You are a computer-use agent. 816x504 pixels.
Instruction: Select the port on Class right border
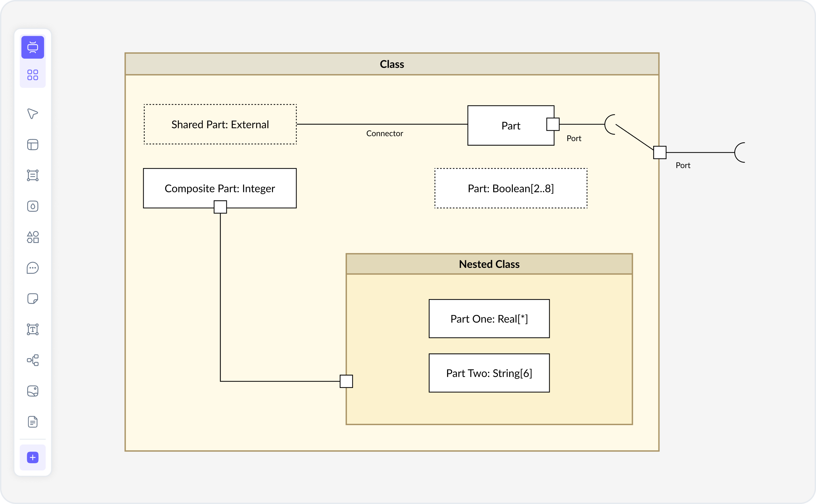660,152
